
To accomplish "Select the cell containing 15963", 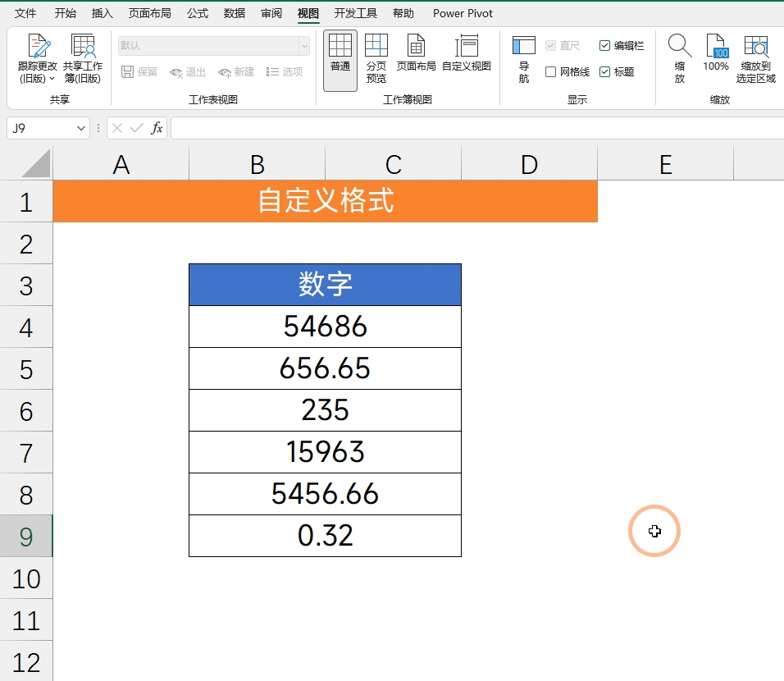I will [325, 452].
